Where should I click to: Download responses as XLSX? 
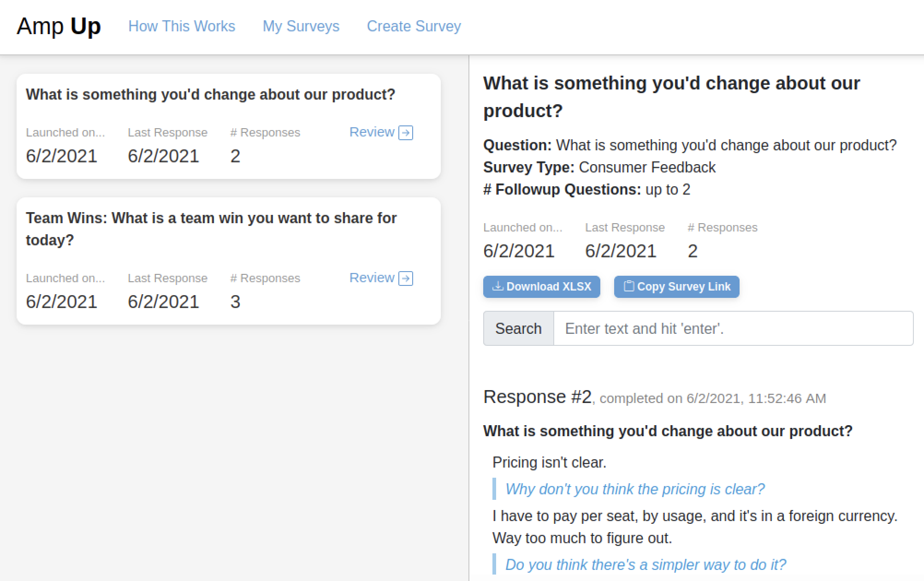pyautogui.click(x=542, y=287)
